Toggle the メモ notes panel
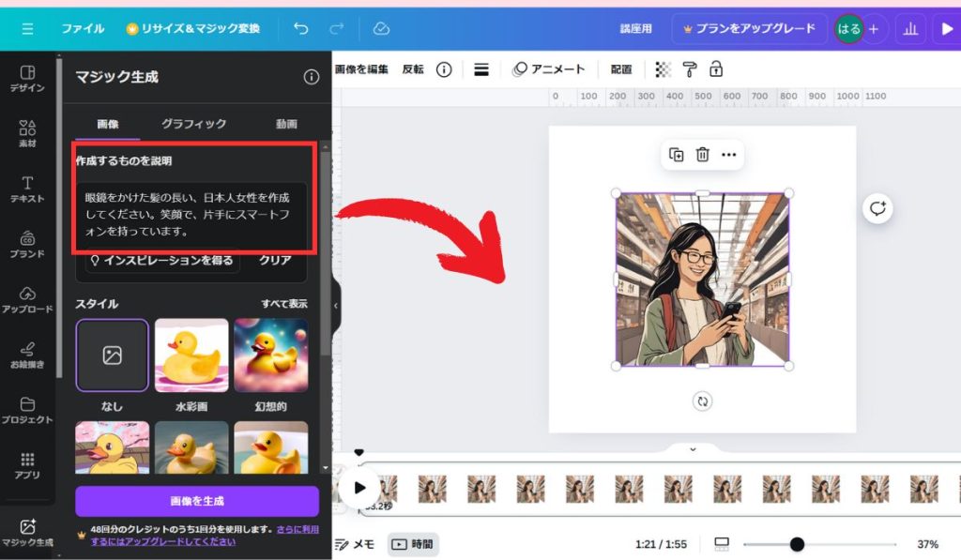The width and height of the screenshot is (961, 560). click(355, 544)
